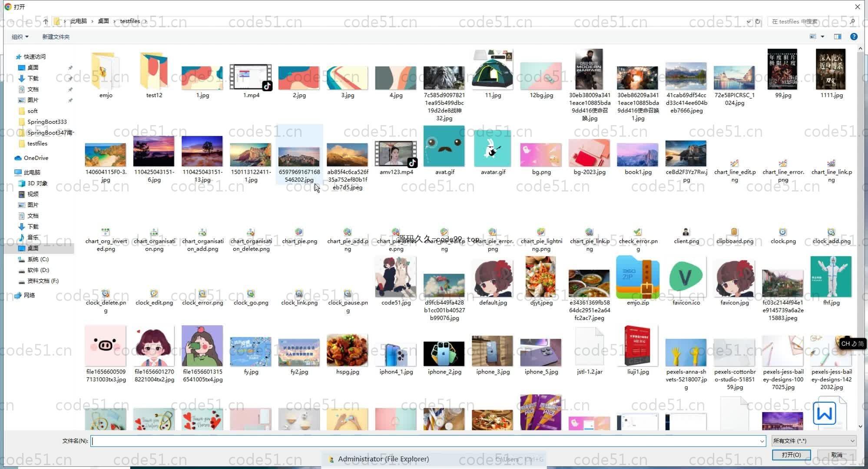Expand the chevron after testfiles in path
Image resolution: width=868 pixels, height=469 pixels.
pos(146,21)
